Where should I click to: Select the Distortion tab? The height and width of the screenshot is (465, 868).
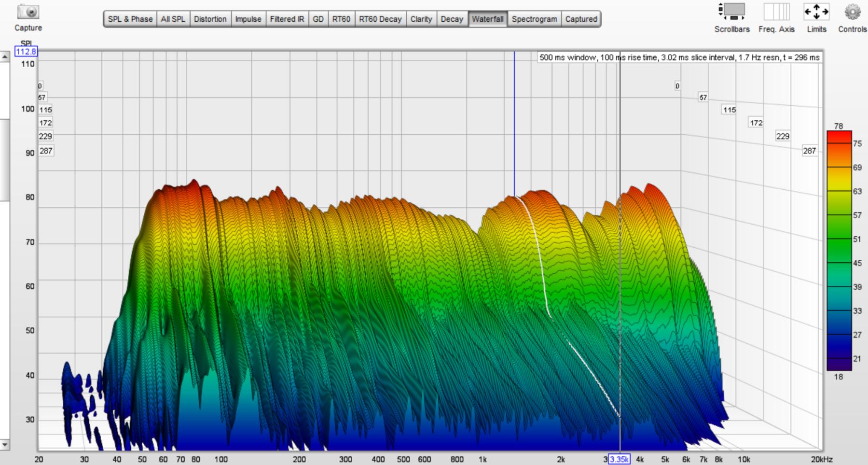(x=210, y=19)
